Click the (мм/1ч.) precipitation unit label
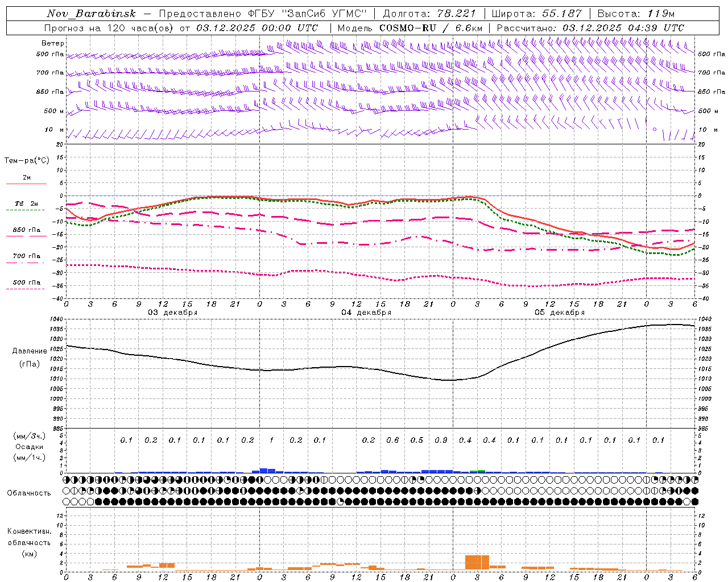Image resolution: width=728 pixels, height=582 pixels. (30, 458)
